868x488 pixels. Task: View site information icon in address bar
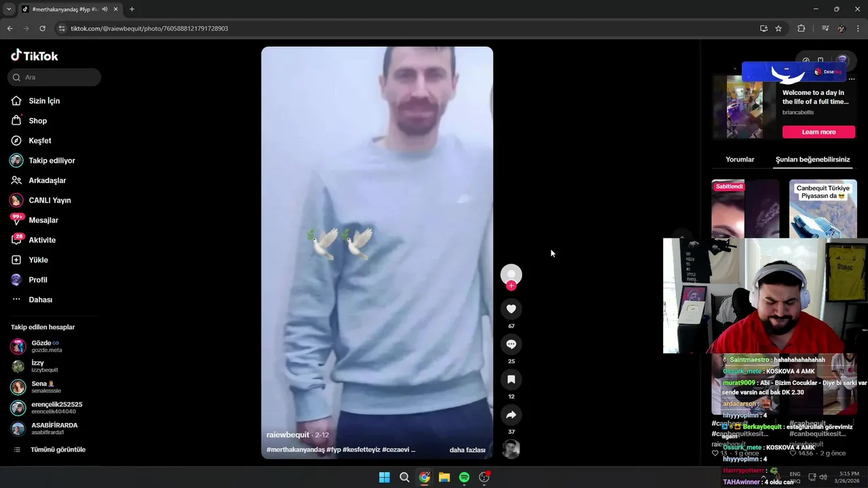coord(61,28)
